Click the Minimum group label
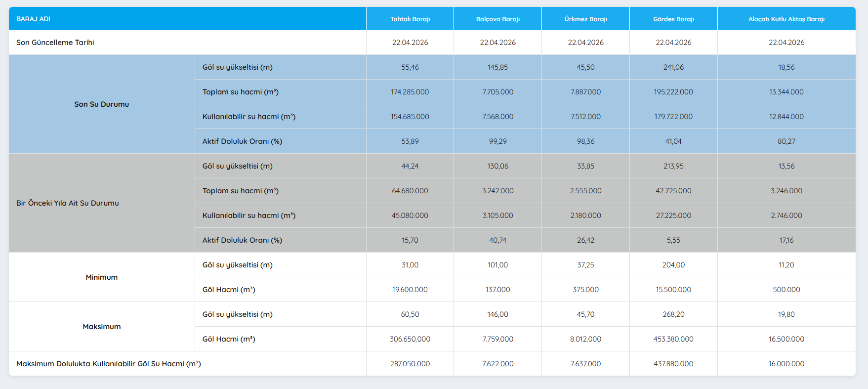This screenshot has height=389, width=868. [x=102, y=277]
